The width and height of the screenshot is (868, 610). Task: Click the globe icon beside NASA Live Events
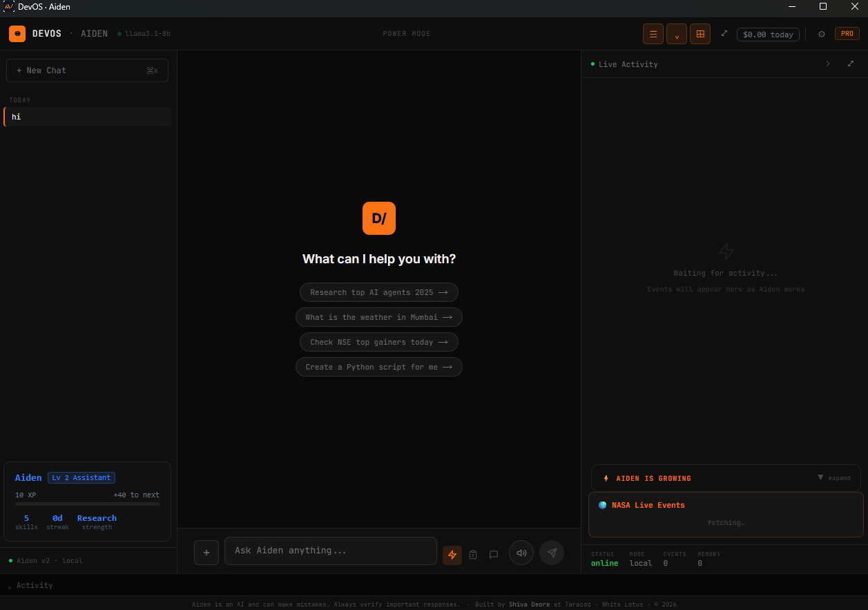tap(603, 505)
